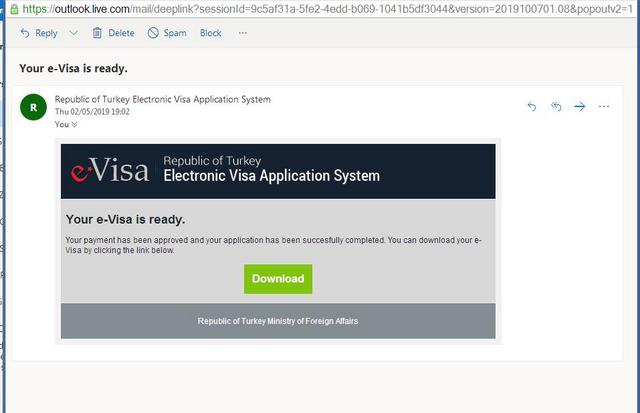This screenshot has width=640, height=413.
Task: Forward the message using the right arrow icon
Action: click(580, 107)
